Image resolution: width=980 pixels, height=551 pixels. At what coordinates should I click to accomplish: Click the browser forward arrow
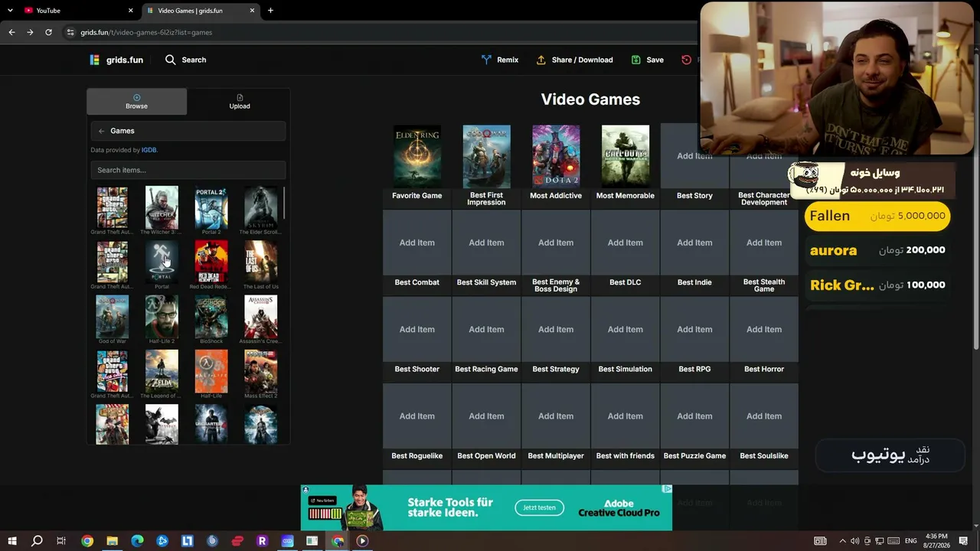click(30, 32)
